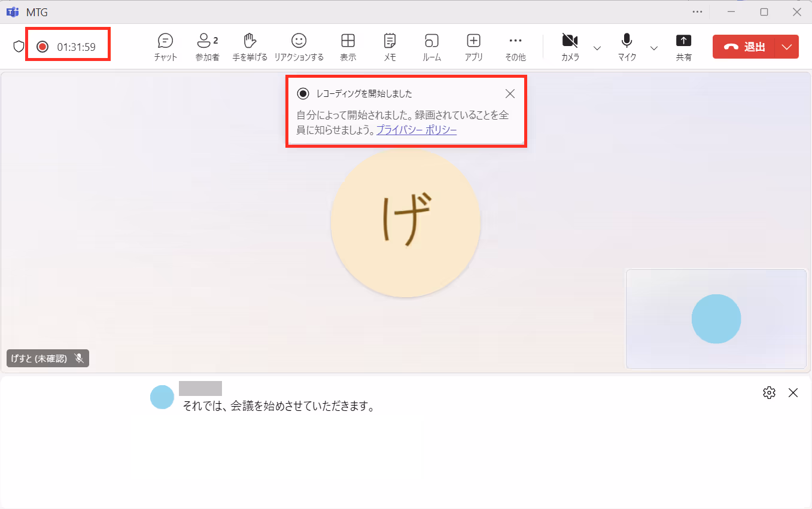Minimize the MTG window

tap(731, 11)
